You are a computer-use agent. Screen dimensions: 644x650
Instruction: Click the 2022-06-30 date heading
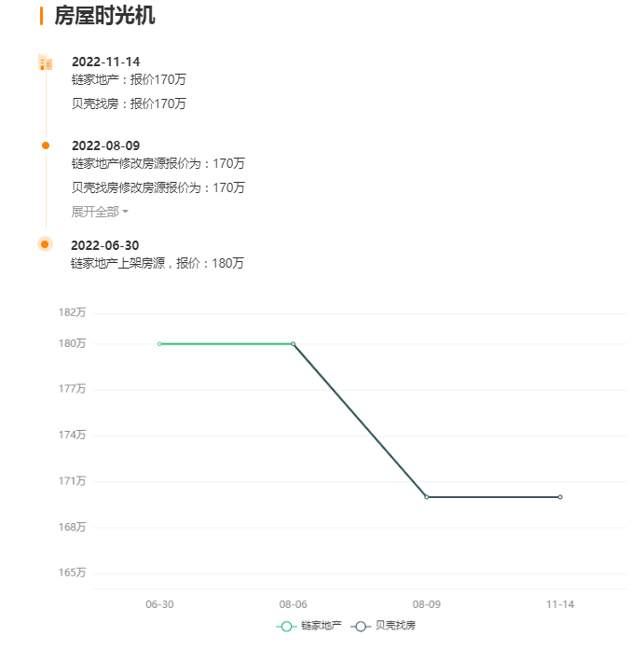[x=105, y=245]
